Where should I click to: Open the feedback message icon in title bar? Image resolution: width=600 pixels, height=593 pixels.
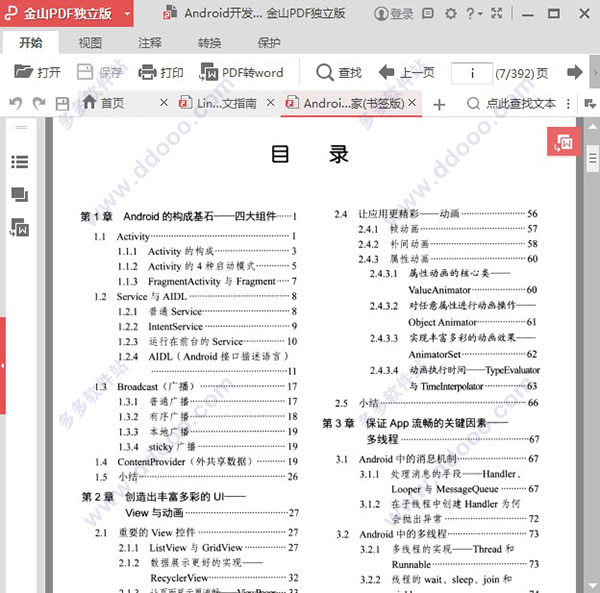click(428, 14)
